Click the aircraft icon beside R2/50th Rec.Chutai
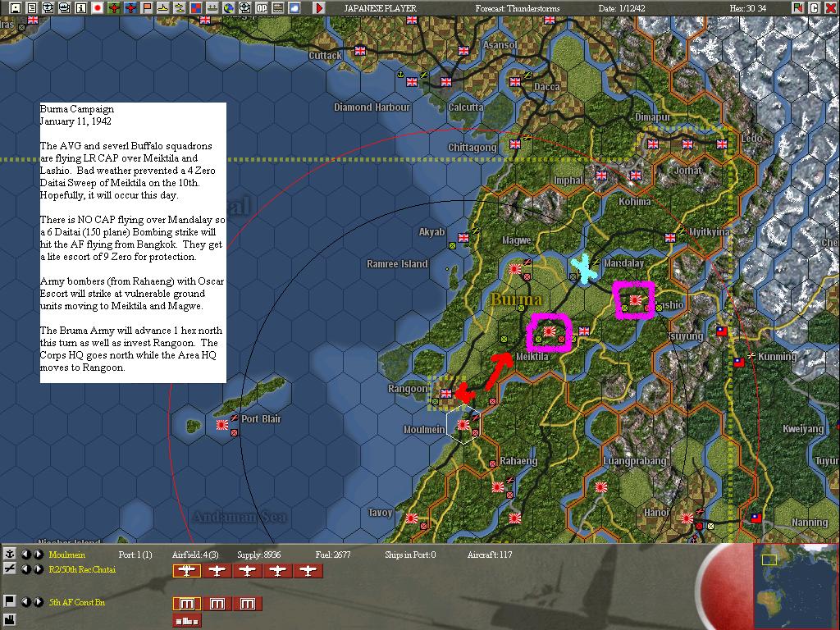840x630 pixels. tap(9, 569)
